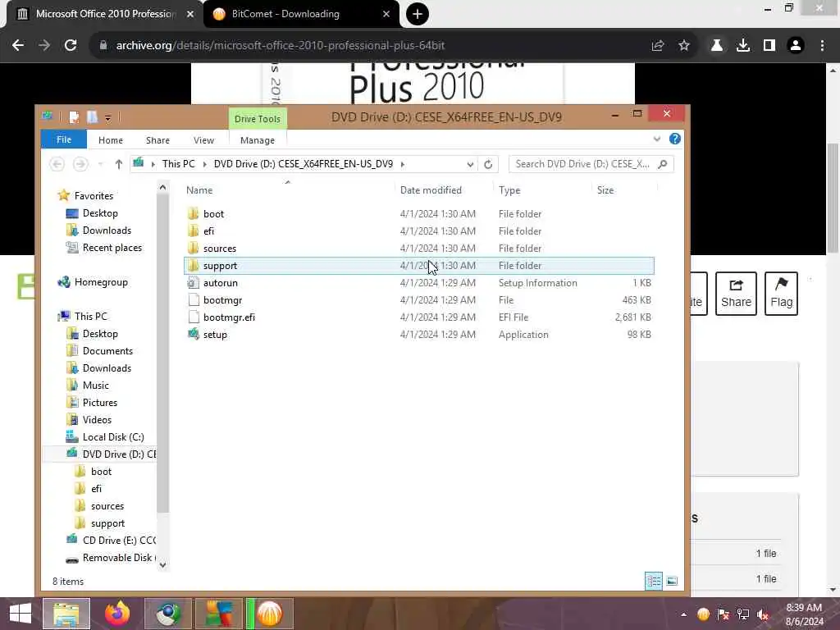This screenshot has height=630, width=840.
Task: Refresh the Explorer address bar
Action: point(487,164)
